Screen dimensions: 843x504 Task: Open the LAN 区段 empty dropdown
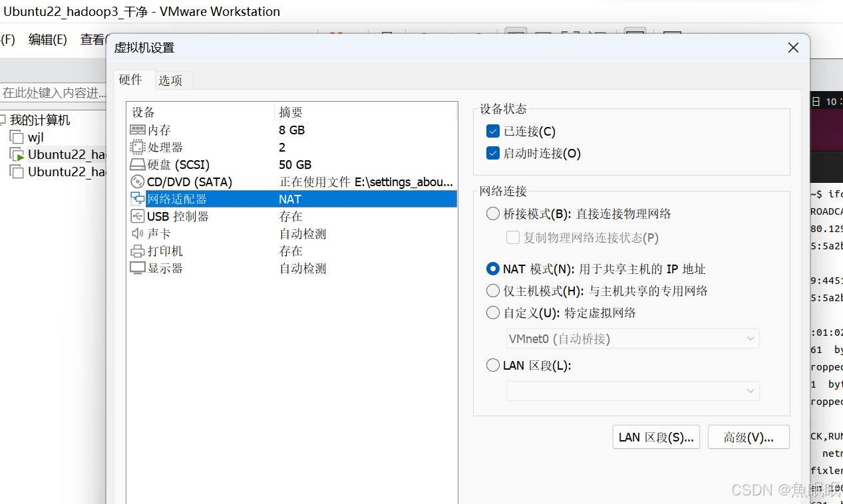pos(633,391)
